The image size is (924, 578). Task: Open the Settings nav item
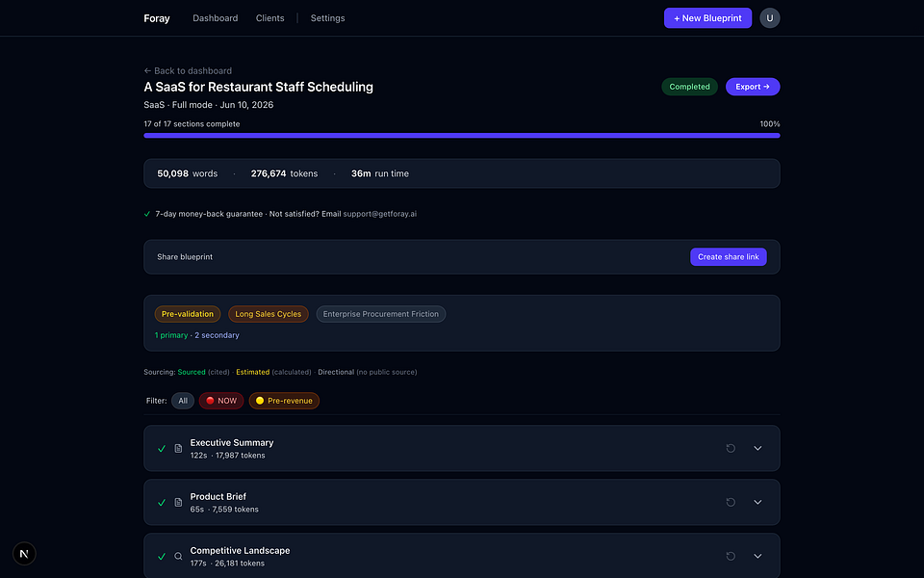click(x=327, y=18)
